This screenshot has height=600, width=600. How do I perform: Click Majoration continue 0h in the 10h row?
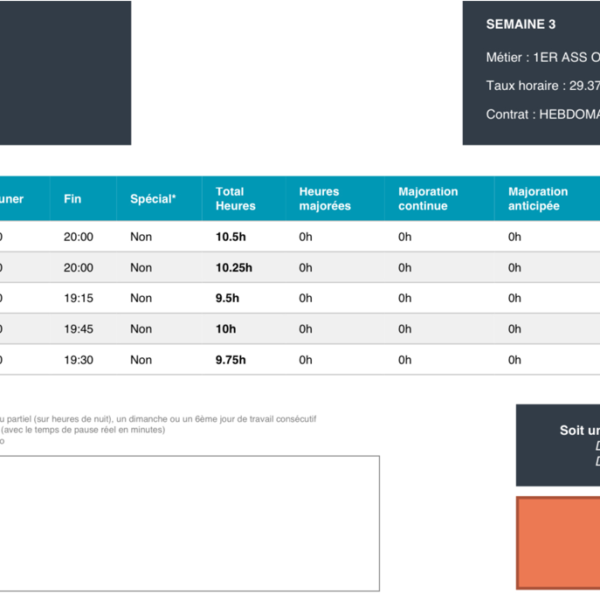pos(405,329)
